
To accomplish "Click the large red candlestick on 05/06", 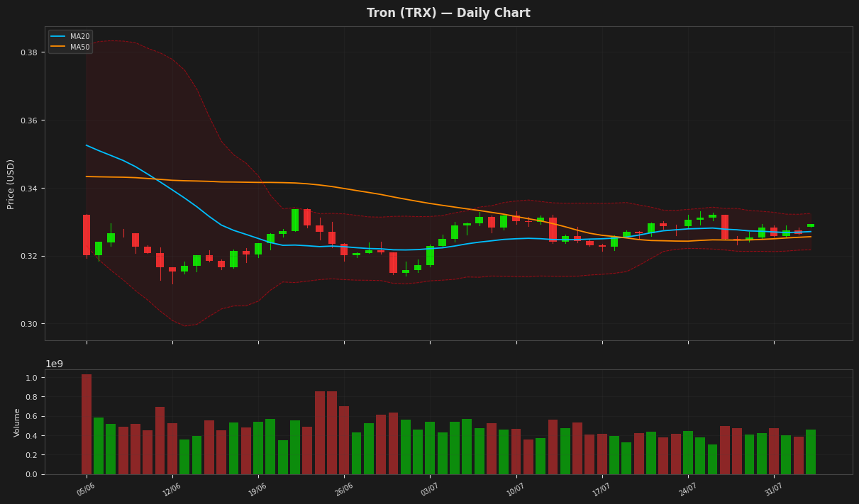I will coord(87,235).
